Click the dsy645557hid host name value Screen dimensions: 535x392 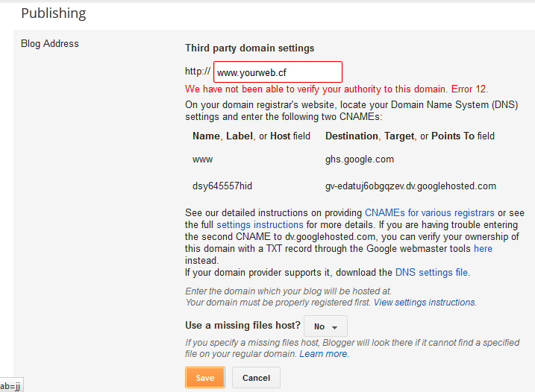point(222,186)
